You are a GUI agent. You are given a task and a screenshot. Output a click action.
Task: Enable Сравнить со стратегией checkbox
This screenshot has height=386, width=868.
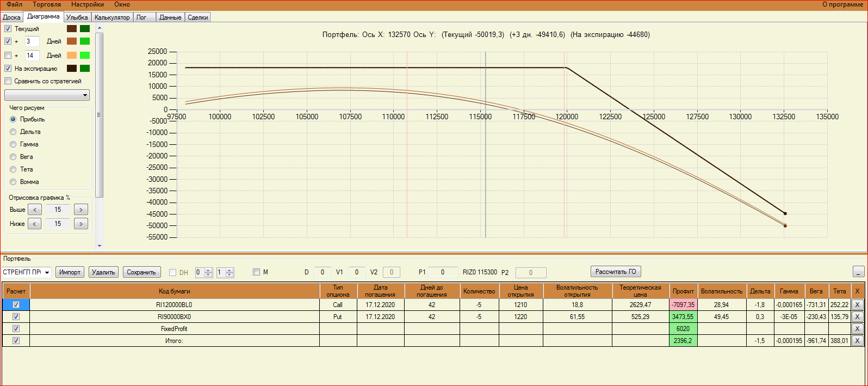pyautogui.click(x=8, y=81)
